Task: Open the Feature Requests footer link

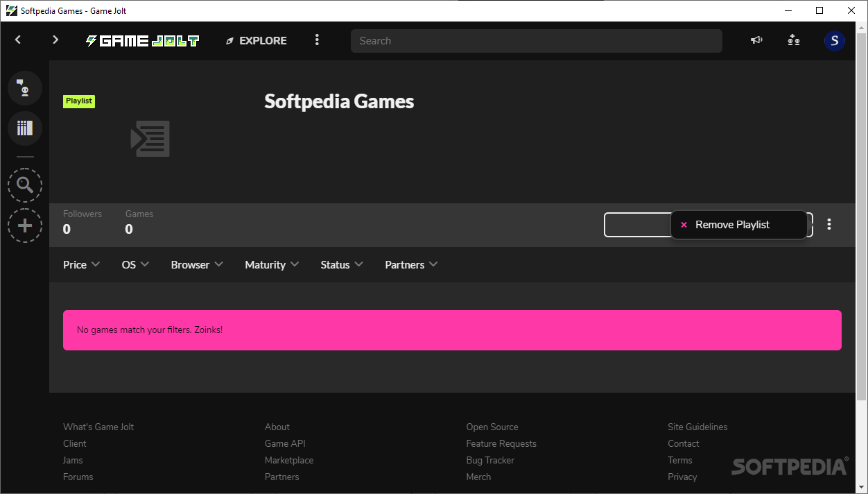Action: 501,443
